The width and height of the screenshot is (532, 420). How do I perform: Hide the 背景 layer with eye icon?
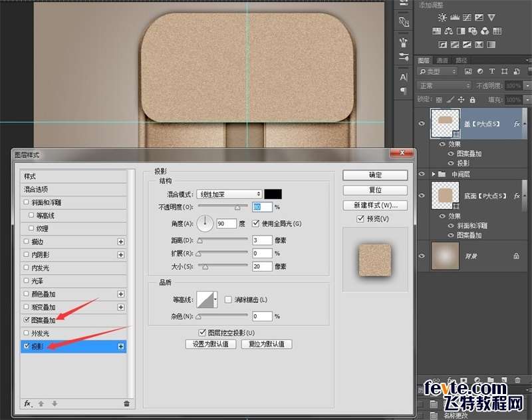coord(422,255)
